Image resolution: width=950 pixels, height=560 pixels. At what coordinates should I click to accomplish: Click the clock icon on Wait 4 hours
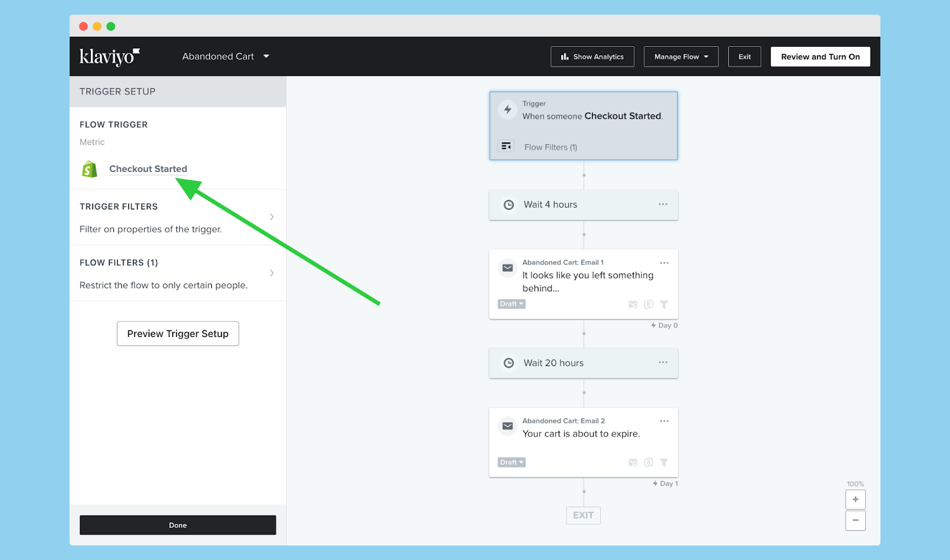pos(509,205)
